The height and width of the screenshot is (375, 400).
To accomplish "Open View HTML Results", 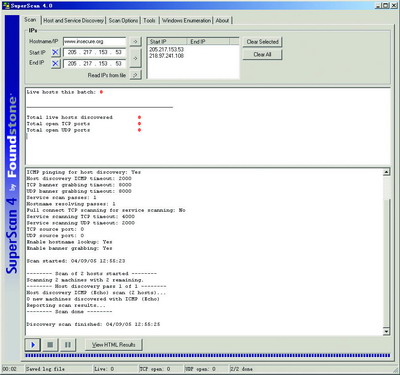I will (x=114, y=345).
